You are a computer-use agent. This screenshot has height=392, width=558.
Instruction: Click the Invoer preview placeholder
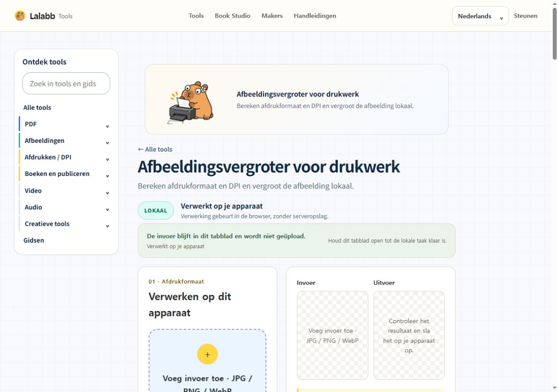pyautogui.click(x=333, y=335)
